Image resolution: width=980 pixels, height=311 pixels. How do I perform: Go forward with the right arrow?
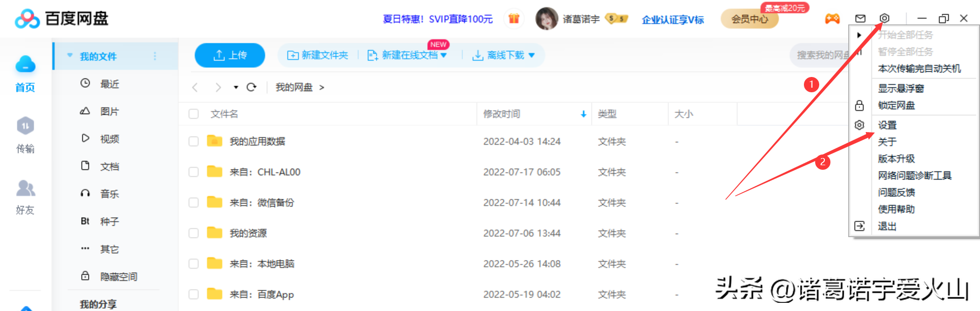coord(218,87)
